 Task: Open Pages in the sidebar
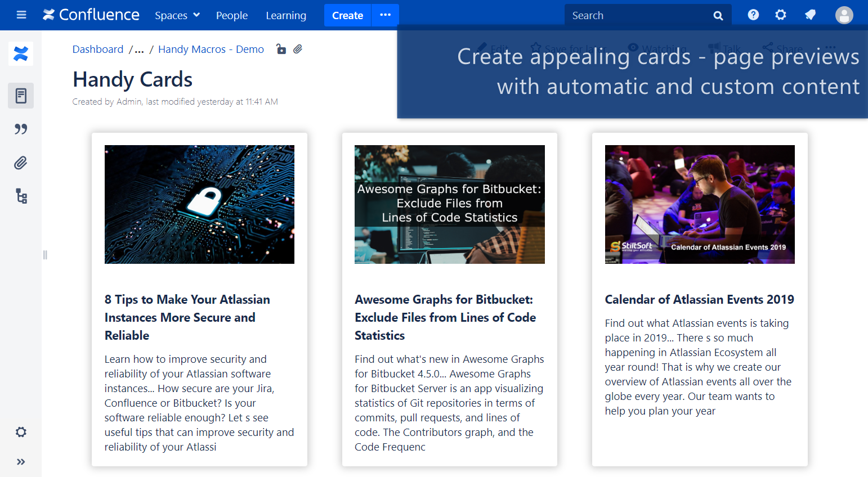[21, 96]
